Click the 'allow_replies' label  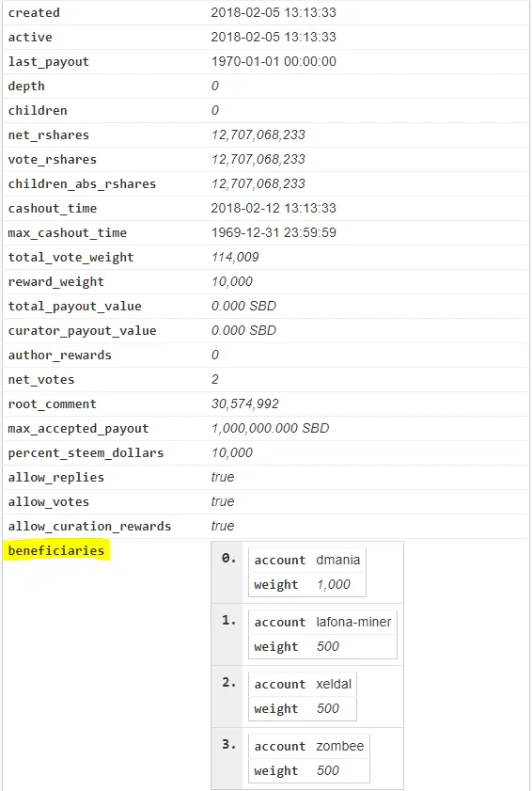[56, 478]
